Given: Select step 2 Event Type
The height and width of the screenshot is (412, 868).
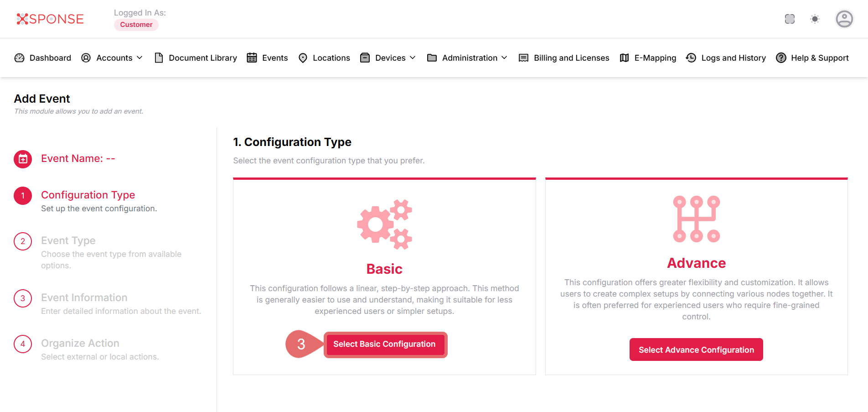Looking at the screenshot, I should tap(68, 240).
